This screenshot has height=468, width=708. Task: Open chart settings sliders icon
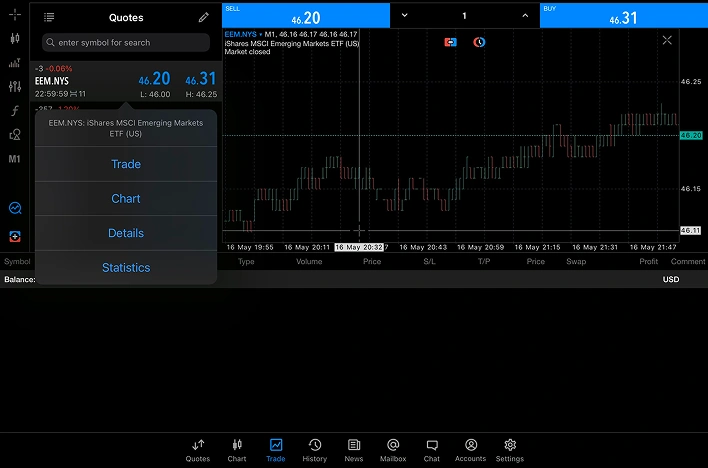point(15,86)
